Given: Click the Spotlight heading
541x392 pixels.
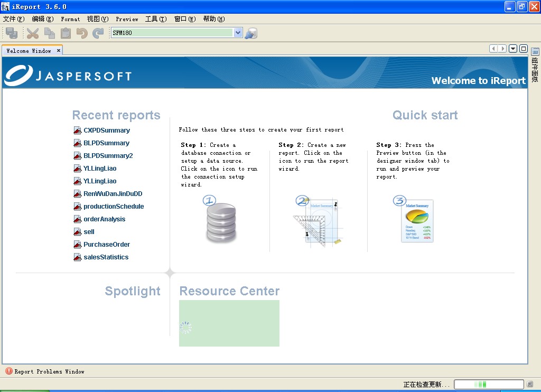Looking at the screenshot, I should [x=133, y=291].
